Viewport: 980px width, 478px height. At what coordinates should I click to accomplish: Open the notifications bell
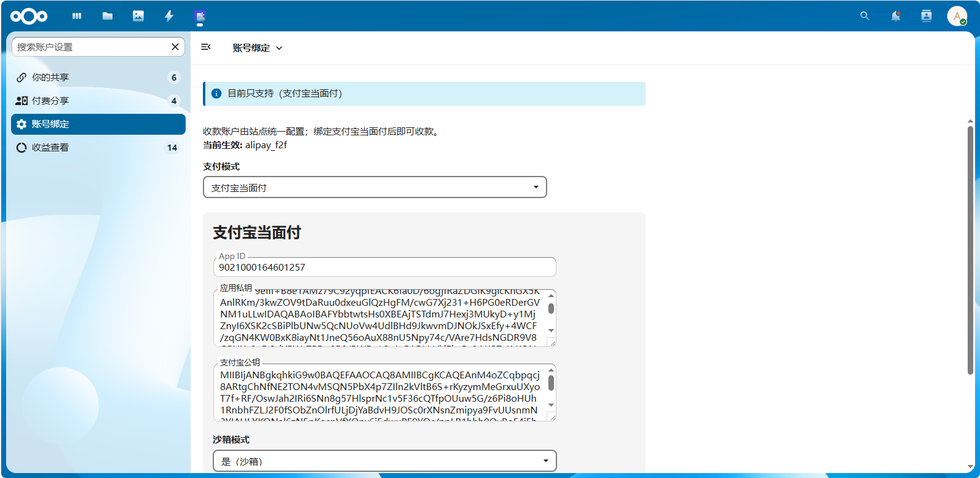click(896, 16)
